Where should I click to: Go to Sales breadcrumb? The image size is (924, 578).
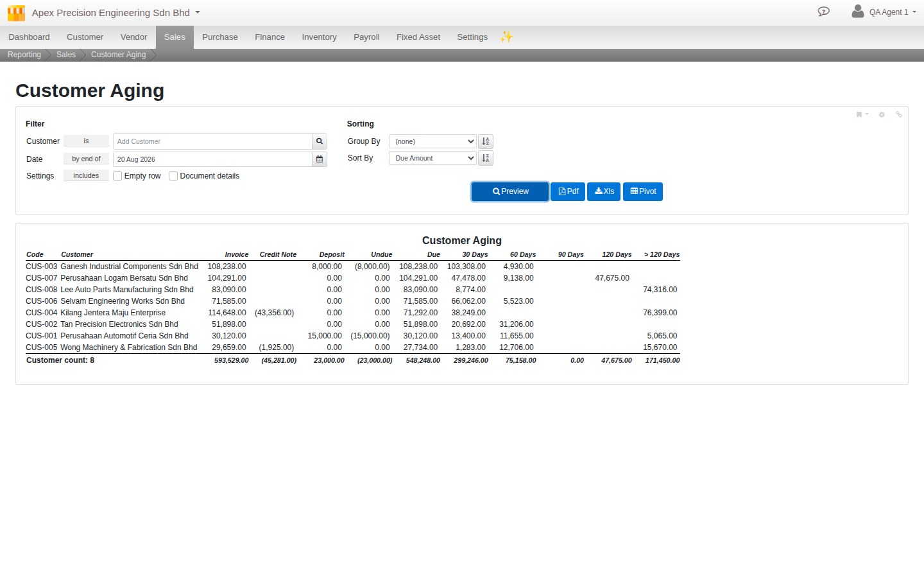tap(66, 55)
